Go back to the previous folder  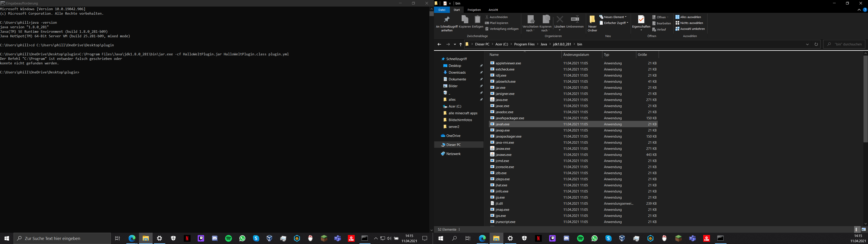point(439,44)
